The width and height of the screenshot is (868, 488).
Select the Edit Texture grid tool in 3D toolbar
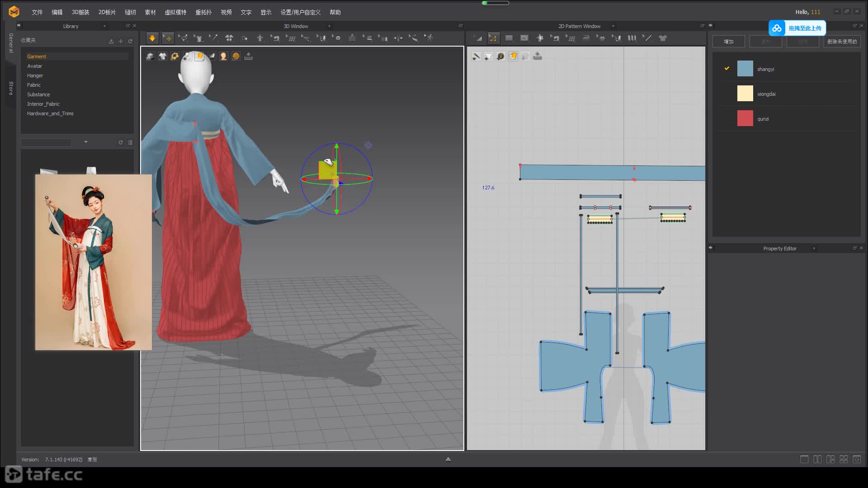(291, 38)
